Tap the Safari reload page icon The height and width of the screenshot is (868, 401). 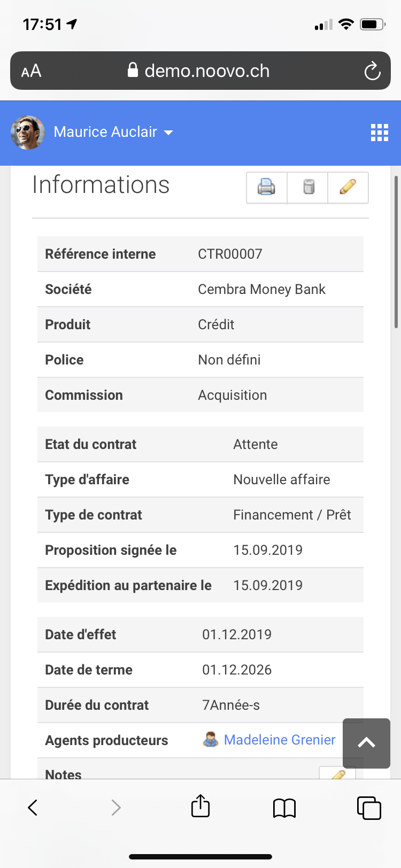[x=372, y=71]
